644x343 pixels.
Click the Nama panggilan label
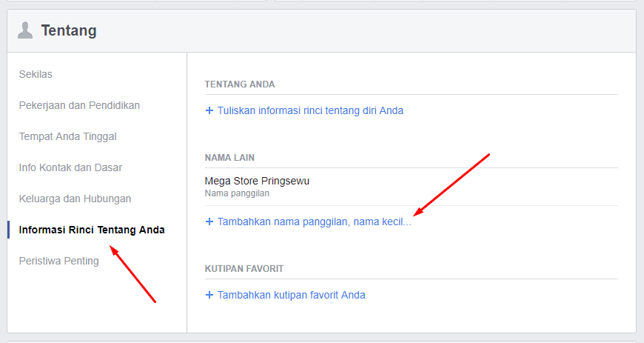237,193
